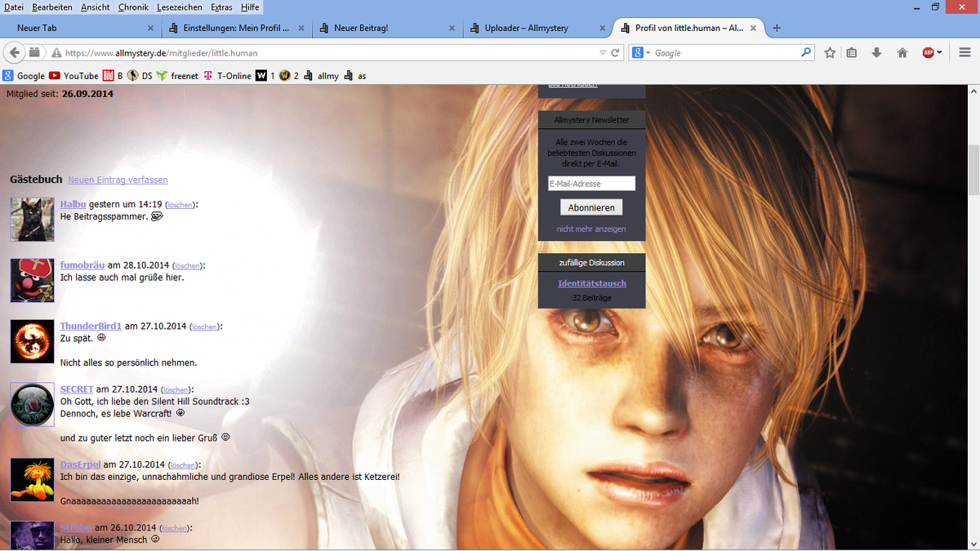This screenshot has height=551, width=980.
Task: Open SECRET's profile link
Action: click(x=77, y=389)
